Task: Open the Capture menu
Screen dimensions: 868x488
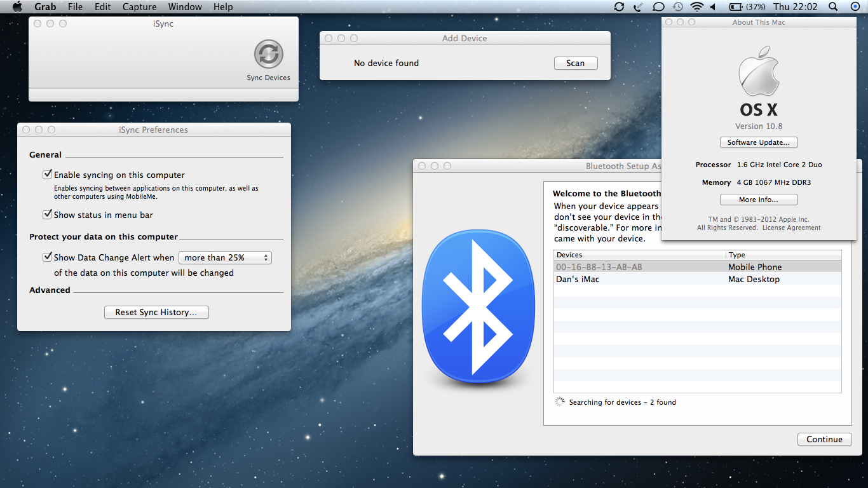Action: [139, 7]
